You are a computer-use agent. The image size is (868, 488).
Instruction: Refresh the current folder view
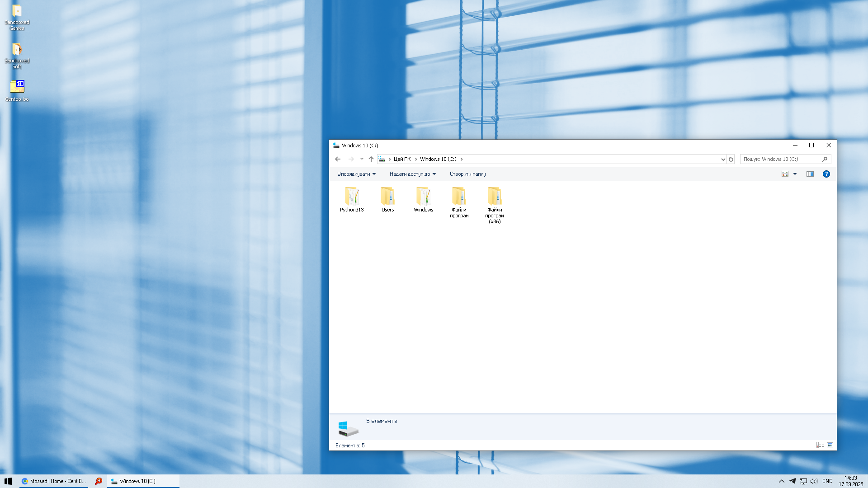pyautogui.click(x=731, y=159)
